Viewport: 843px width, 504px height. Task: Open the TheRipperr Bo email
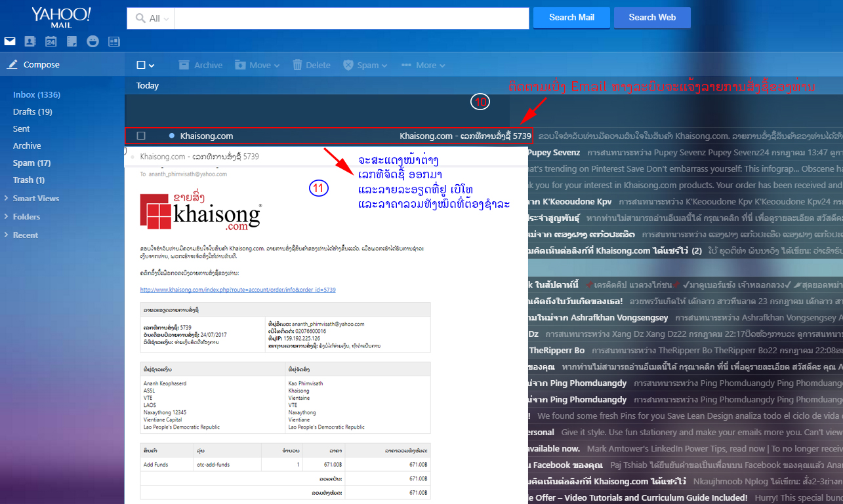click(x=686, y=350)
